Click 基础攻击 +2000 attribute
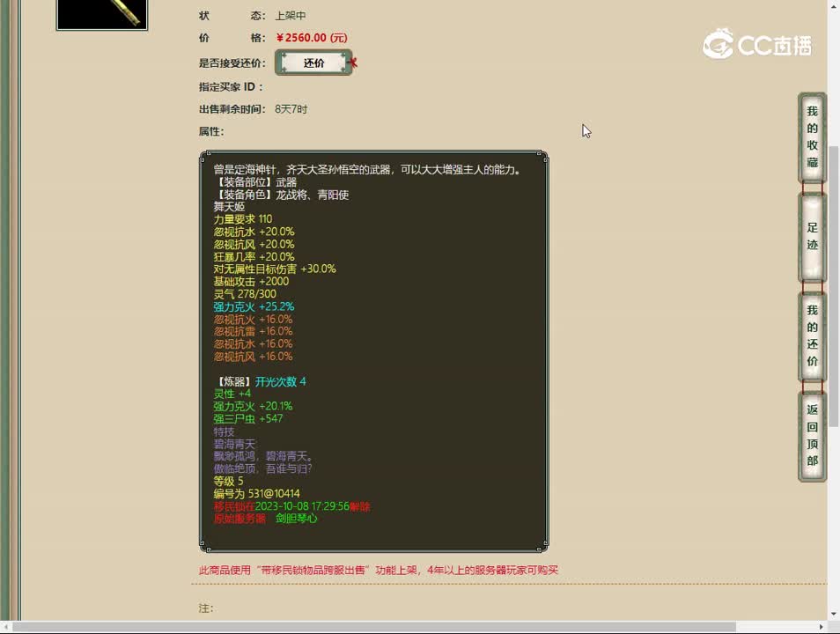Screen dimensions: 840x634 [251, 282]
